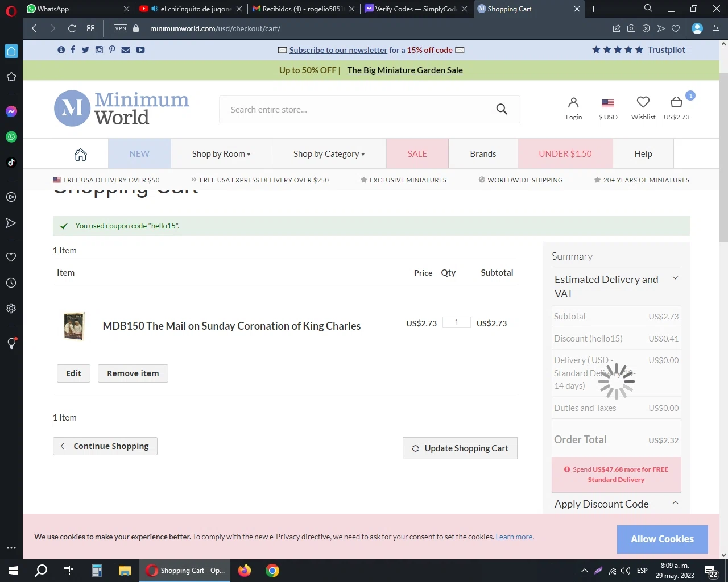Toggle the VPN badge in address bar
This screenshot has height=582, width=728.
pyautogui.click(x=121, y=28)
